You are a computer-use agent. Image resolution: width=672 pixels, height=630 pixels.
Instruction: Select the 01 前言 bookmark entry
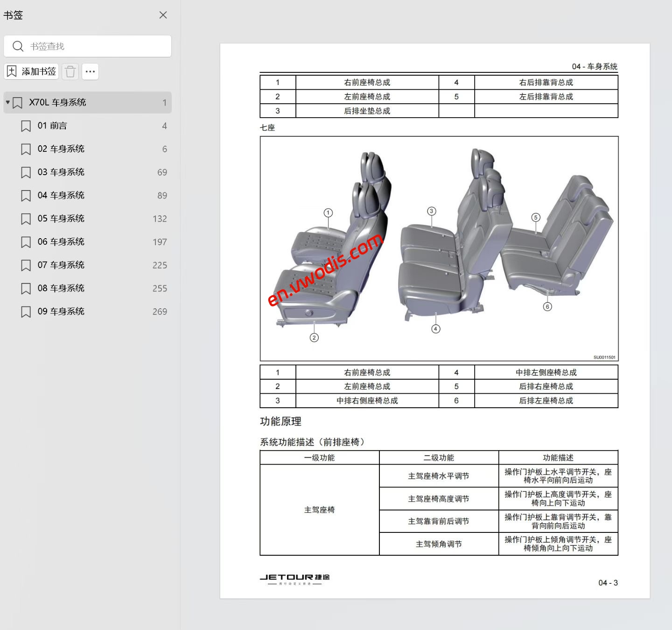tap(54, 126)
